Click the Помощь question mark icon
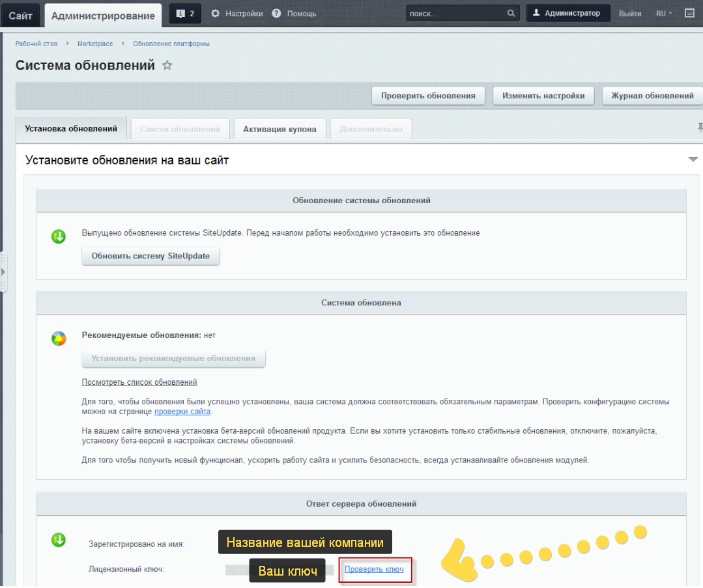703x588 pixels. (277, 14)
